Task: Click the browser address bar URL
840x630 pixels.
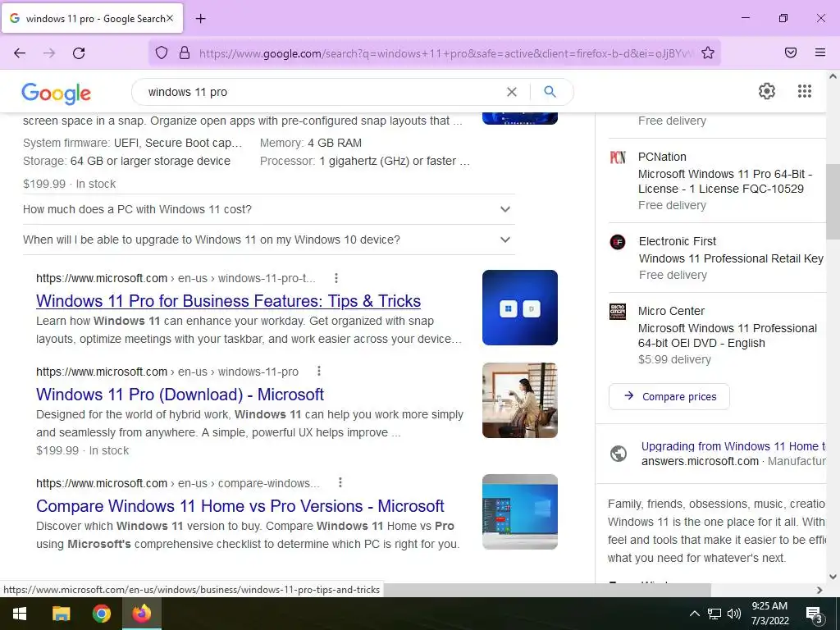Action: click(445, 53)
